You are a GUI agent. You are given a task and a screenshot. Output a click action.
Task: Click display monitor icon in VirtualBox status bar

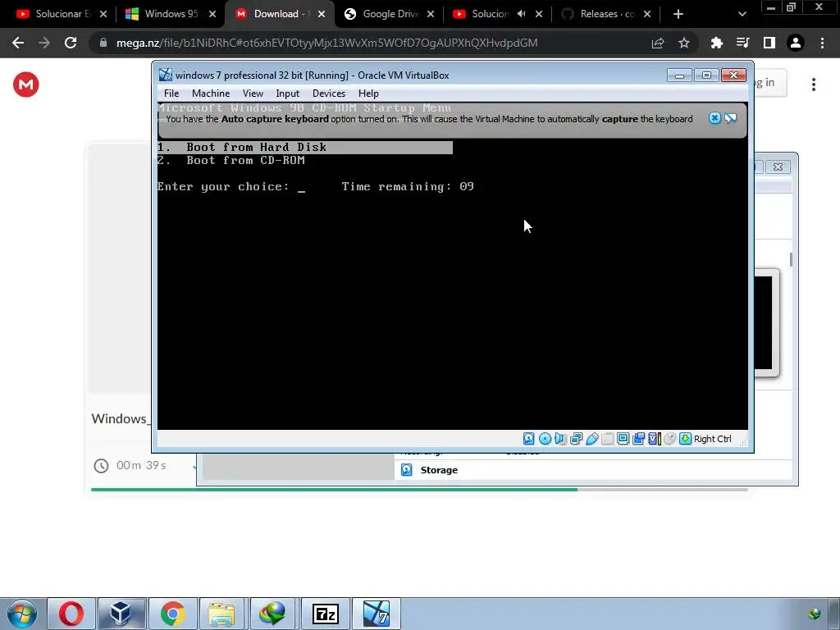[x=623, y=439]
